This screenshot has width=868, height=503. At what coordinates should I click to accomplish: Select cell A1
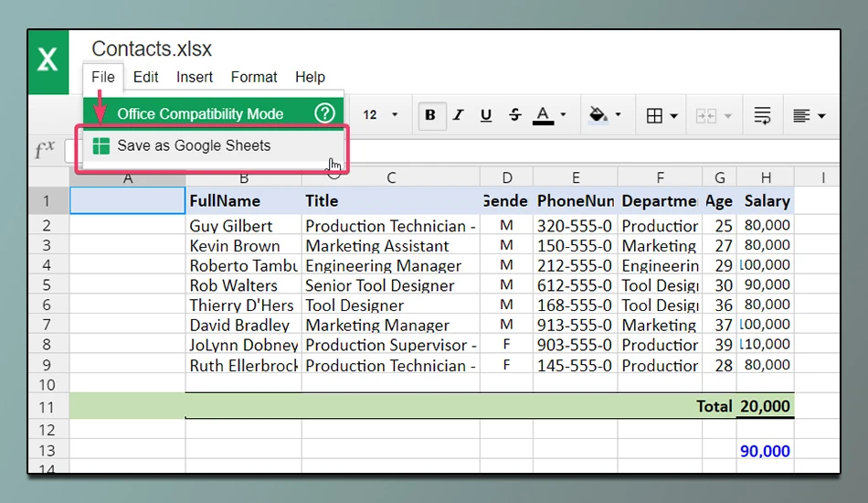pyautogui.click(x=127, y=200)
